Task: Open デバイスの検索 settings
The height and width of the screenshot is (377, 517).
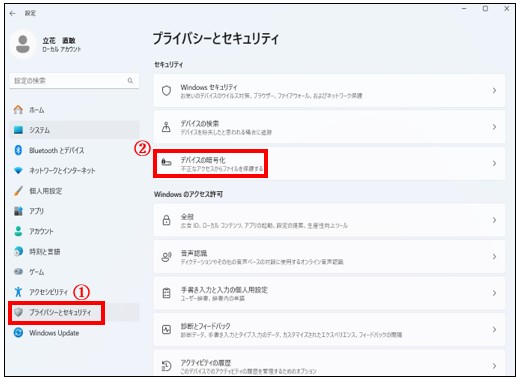Action: 329,127
